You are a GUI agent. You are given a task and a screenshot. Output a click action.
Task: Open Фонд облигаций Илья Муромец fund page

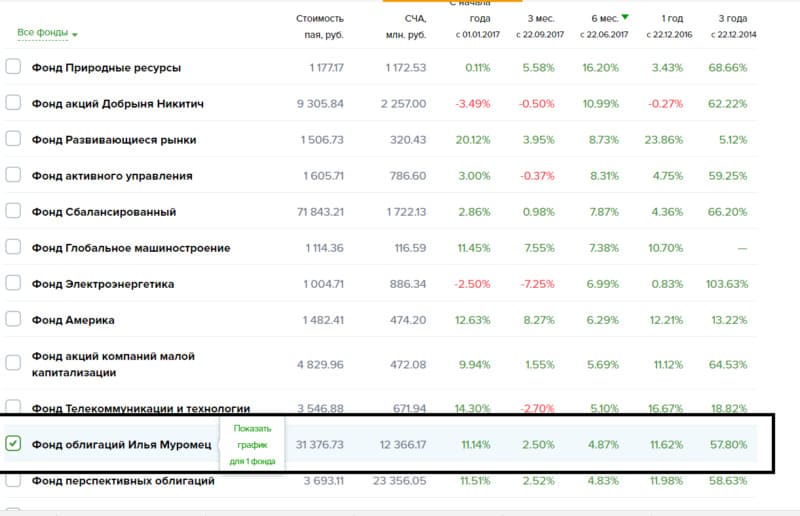tap(121, 444)
